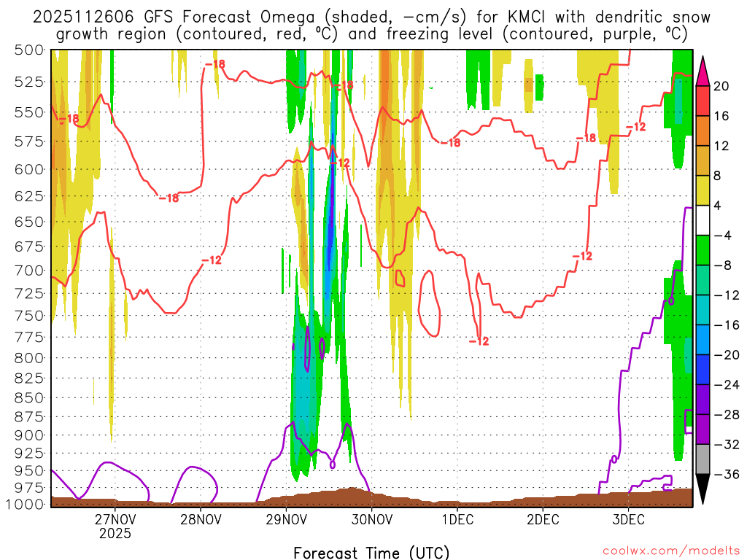
Task: Open the coolwx.com/modelts link
Action: point(671,551)
